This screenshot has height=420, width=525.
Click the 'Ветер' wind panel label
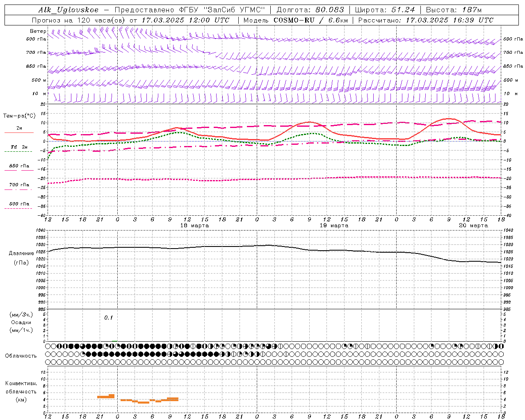(x=38, y=31)
